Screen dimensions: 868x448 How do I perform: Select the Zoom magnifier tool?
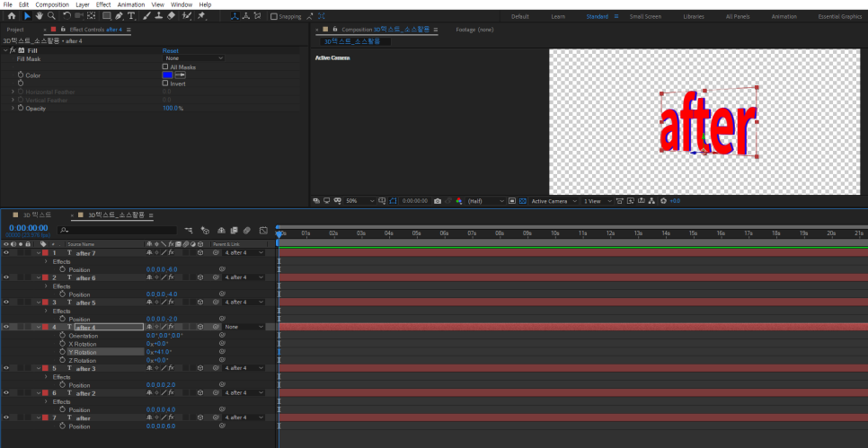[51, 16]
